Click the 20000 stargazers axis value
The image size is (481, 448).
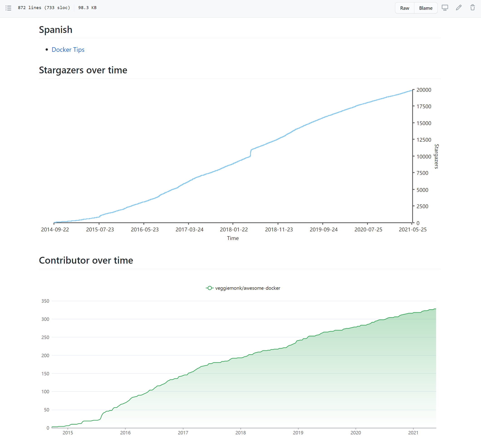click(x=424, y=90)
